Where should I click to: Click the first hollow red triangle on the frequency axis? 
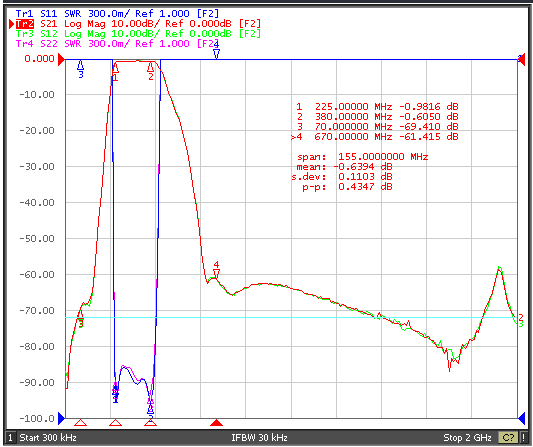(81, 423)
